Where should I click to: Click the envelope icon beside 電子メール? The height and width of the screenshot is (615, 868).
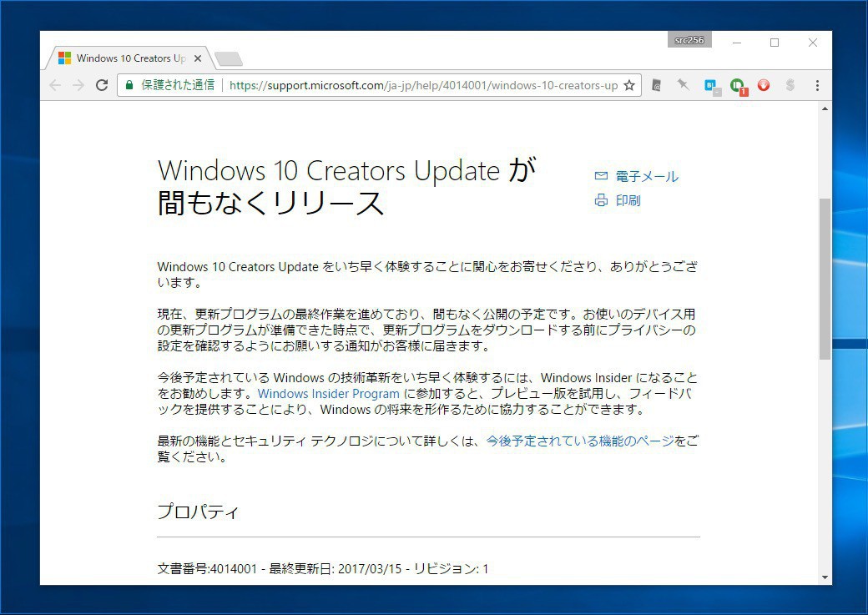pyautogui.click(x=601, y=176)
